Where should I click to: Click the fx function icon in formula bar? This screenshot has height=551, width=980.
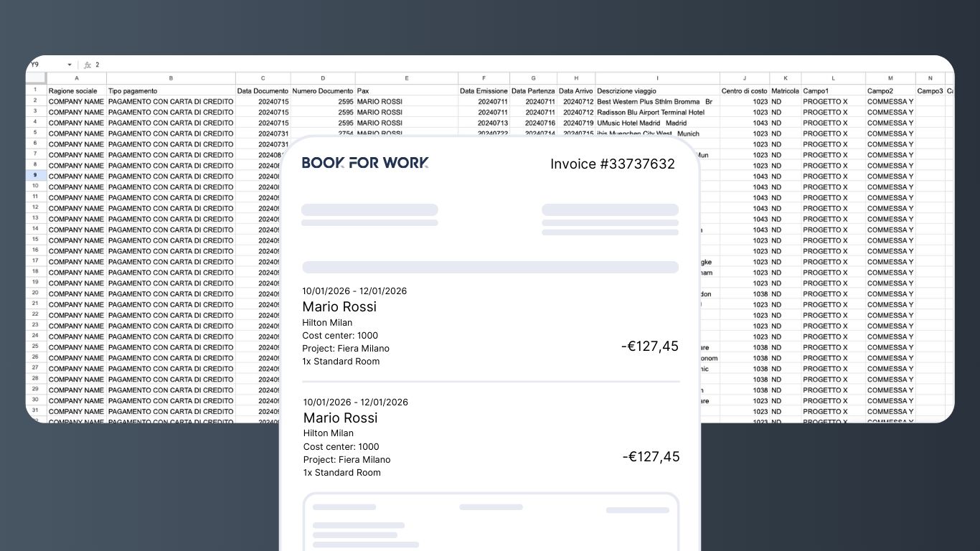[x=87, y=65]
